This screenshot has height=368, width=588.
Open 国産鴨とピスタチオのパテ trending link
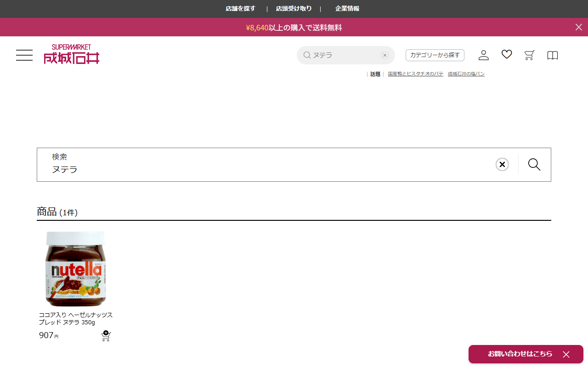pyautogui.click(x=416, y=74)
